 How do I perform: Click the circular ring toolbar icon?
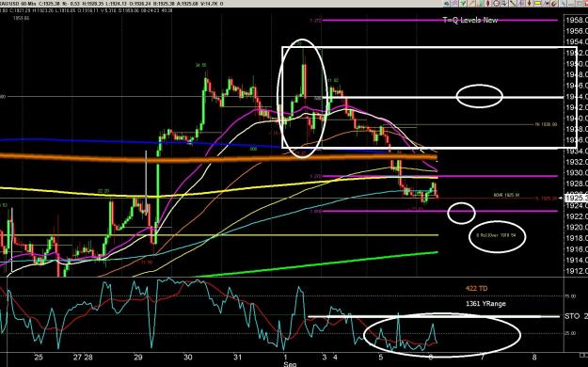[496, 4]
